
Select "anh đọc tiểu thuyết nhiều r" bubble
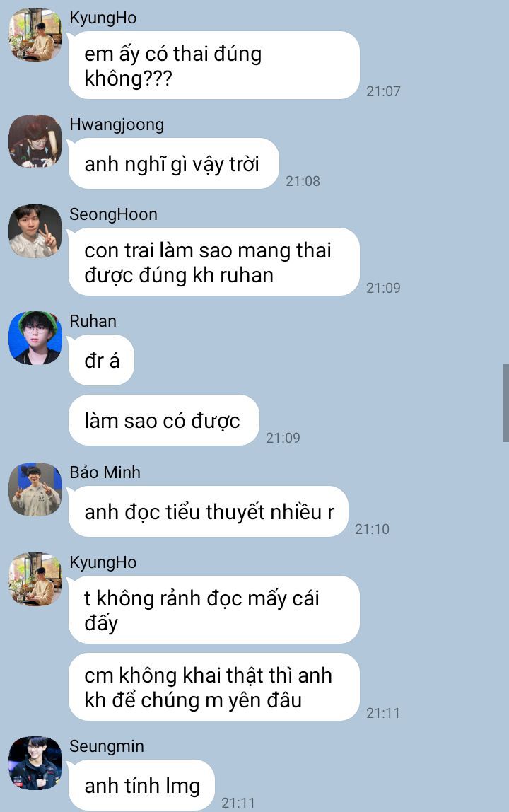pyautogui.click(x=208, y=511)
